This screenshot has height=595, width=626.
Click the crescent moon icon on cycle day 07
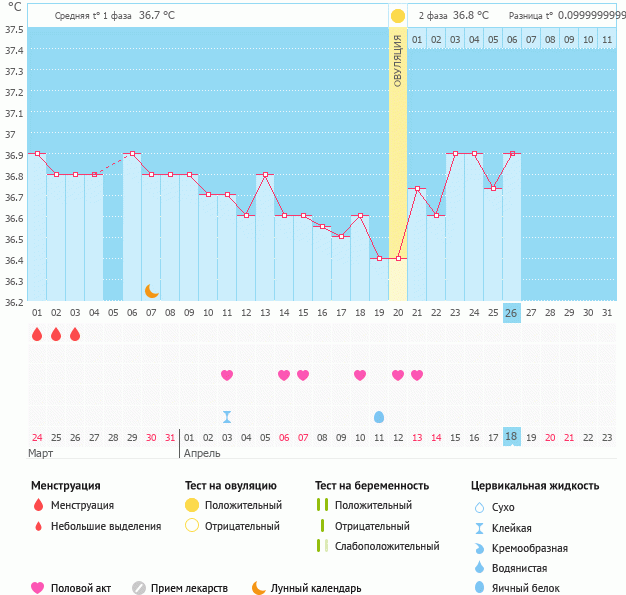tap(151, 290)
